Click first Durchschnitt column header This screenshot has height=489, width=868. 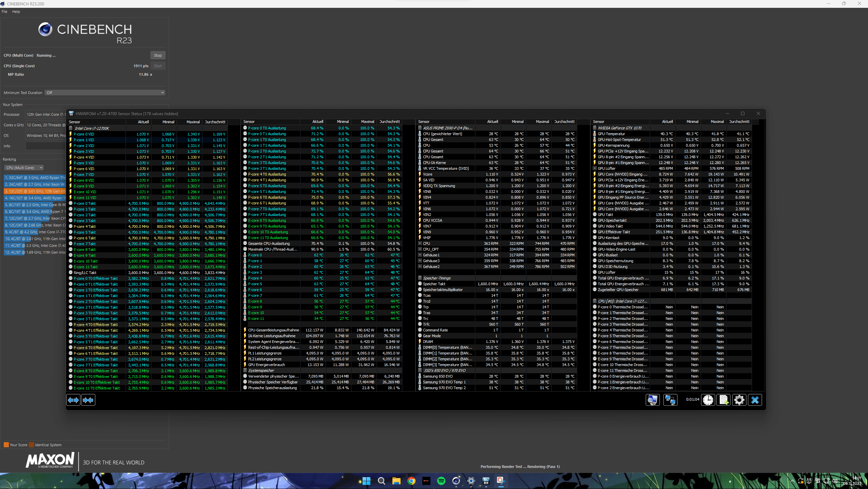[x=215, y=122]
